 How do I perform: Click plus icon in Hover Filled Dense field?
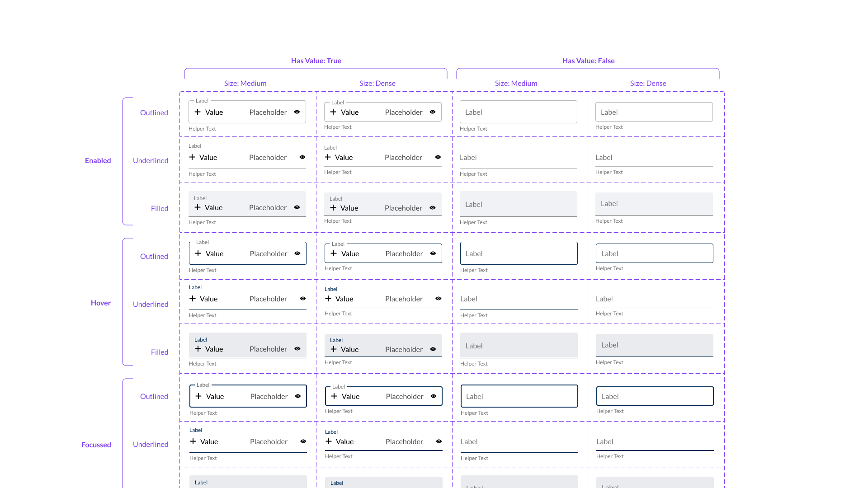tap(334, 349)
